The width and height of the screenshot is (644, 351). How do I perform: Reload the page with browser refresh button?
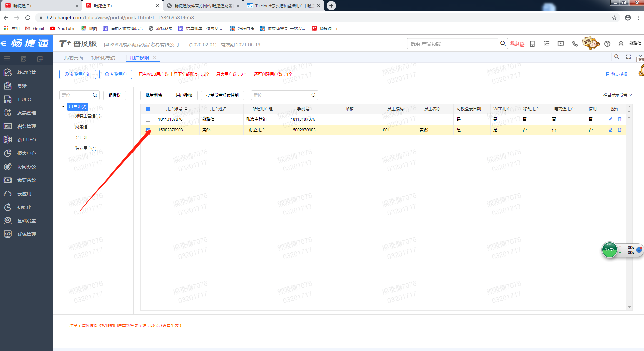28,17
